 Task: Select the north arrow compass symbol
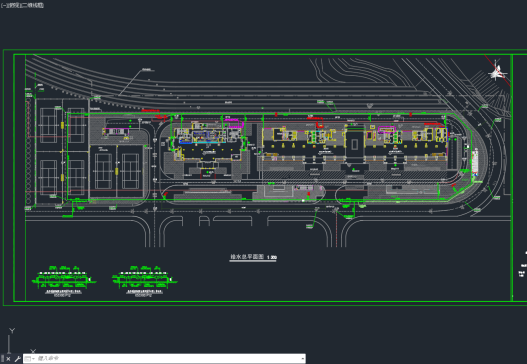(497, 72)
